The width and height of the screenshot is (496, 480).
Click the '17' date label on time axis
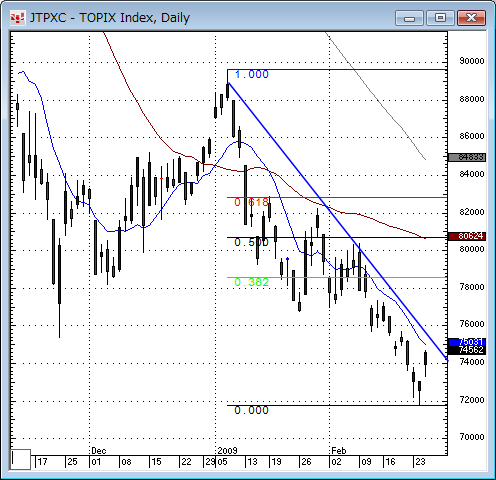[x=42, y=462]
